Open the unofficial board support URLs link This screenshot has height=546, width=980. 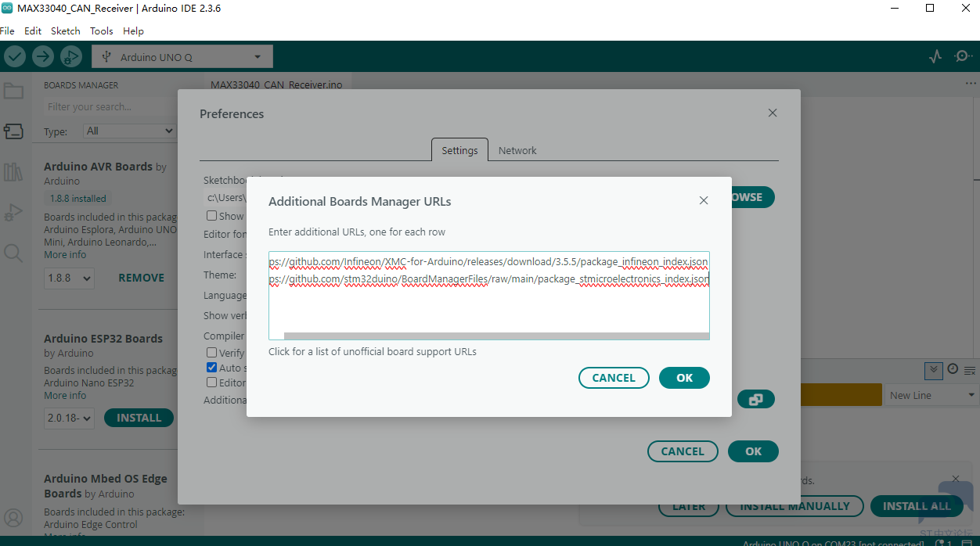(x=373, y=351)
